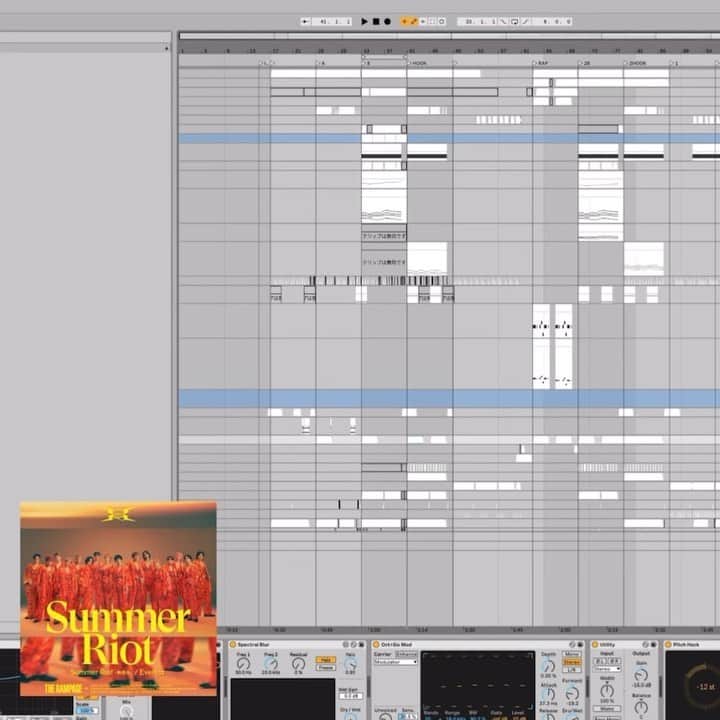
Task: Click the Freq 2 knob in Spectral Blur
Action: pyautogui.click(x=271, y=663)
